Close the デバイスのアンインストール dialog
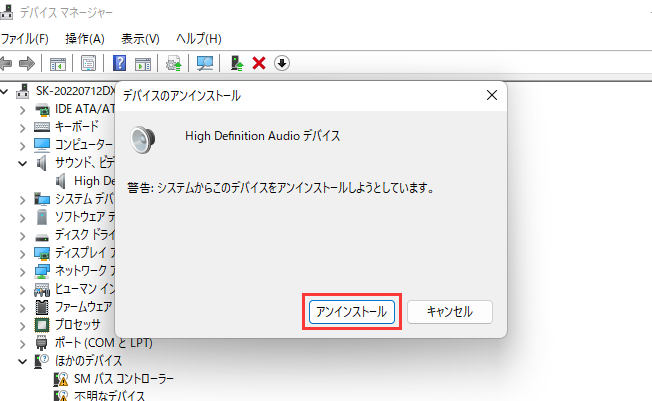The width and height of the screenshot is (652, 401). pos(492,96)
